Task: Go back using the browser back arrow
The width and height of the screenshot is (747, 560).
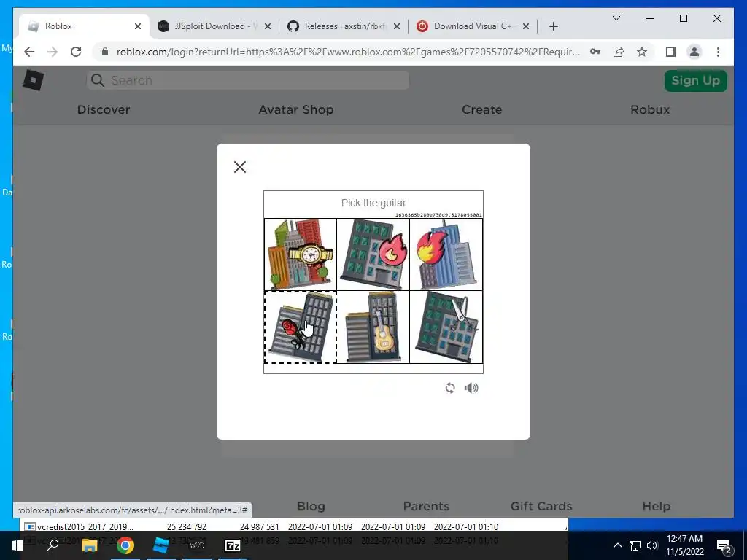Action: pos(29,52)
